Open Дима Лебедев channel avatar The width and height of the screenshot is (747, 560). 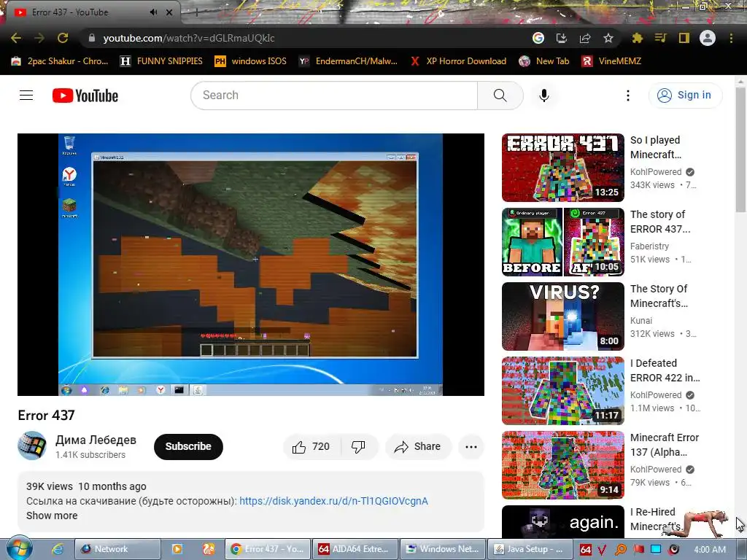click(x=32, y=446)
